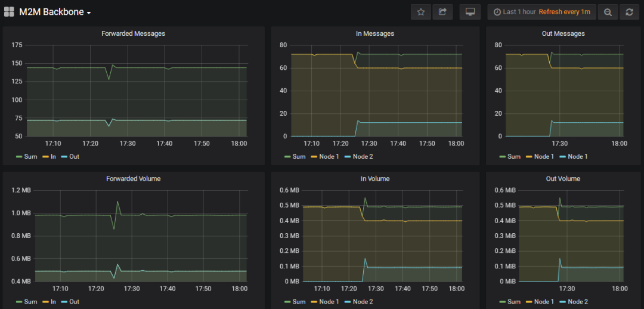This screenshot has width=644, height=309.
Task: Toggle In series in Forwarded Volume legend
Action: [48, 302]
